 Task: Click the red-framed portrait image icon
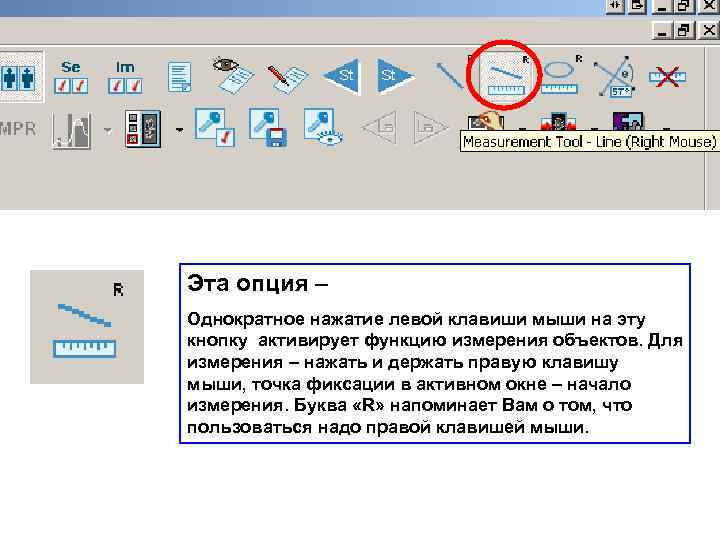(557, 122)
